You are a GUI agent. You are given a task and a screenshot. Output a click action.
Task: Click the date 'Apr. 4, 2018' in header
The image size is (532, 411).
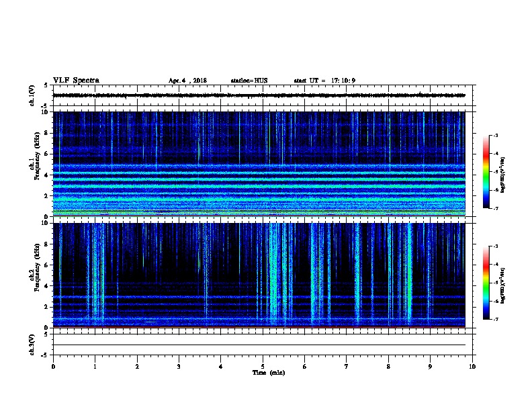[187, 81]
